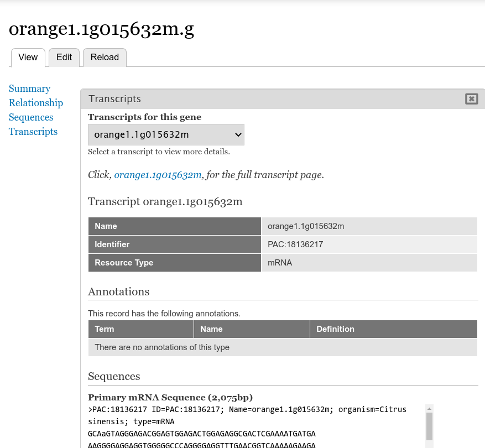The image size is (485, 448).
Task: Open the orange1.1g015632m full transcript page link
Action: 158,175
